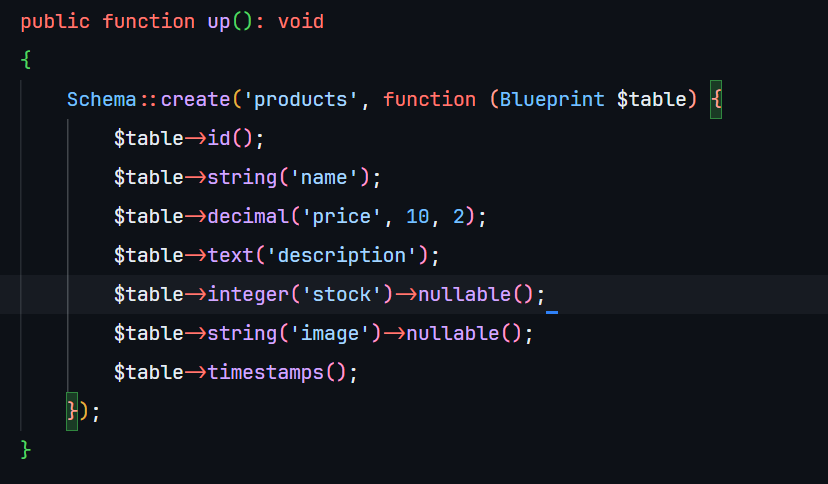Image resolution: width=828 pixels, height=484 pixels.
Task: Click the 'products' table name string
Action: tap(301, 99)
